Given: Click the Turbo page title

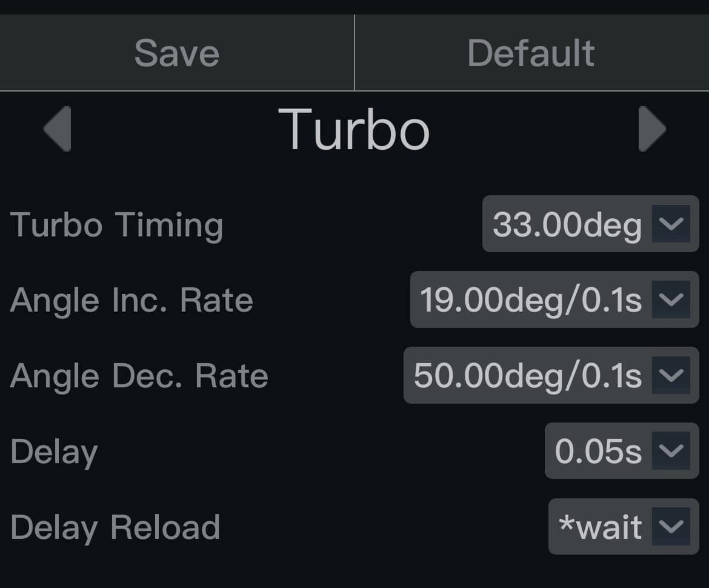Looking at the screenshot, I should (354, 129).
